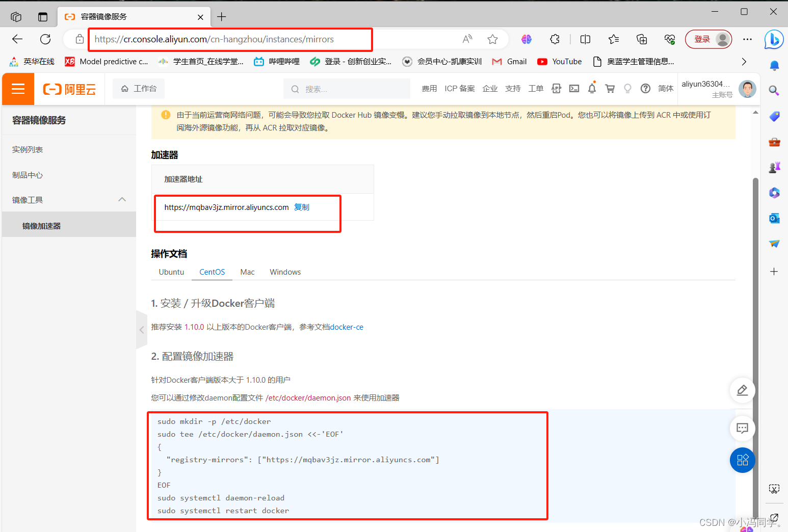Screen dimensions: 788x532
Task: Click the address bar URL
Action: click(214, 39)
